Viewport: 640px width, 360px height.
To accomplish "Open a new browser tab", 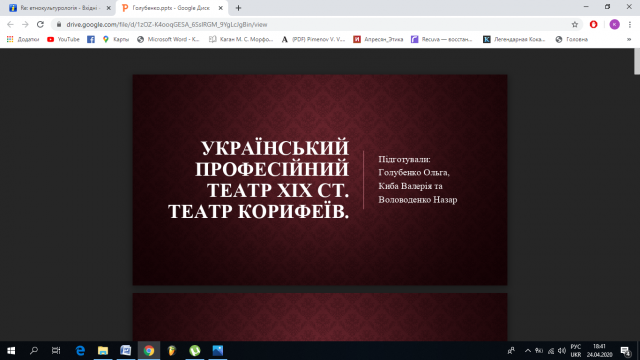I will (x=238, y=8).
